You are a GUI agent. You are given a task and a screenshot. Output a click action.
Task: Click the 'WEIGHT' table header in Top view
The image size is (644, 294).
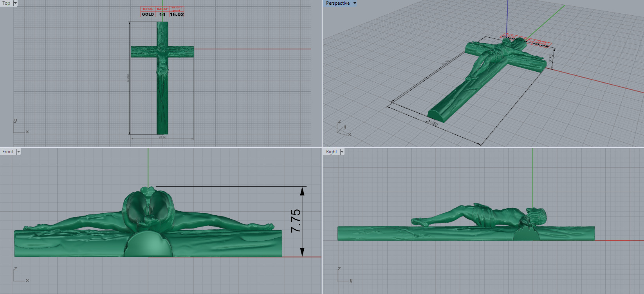(177, 8)
